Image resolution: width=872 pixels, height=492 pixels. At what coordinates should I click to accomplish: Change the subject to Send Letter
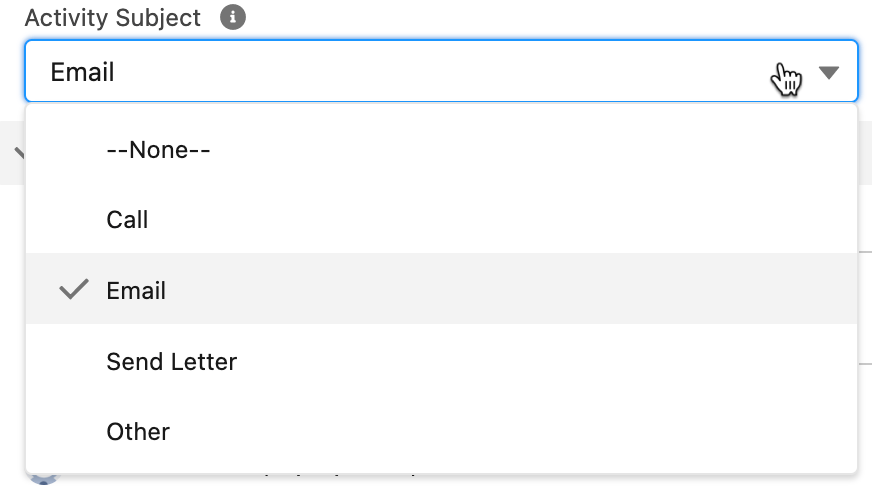coord(171,361)
